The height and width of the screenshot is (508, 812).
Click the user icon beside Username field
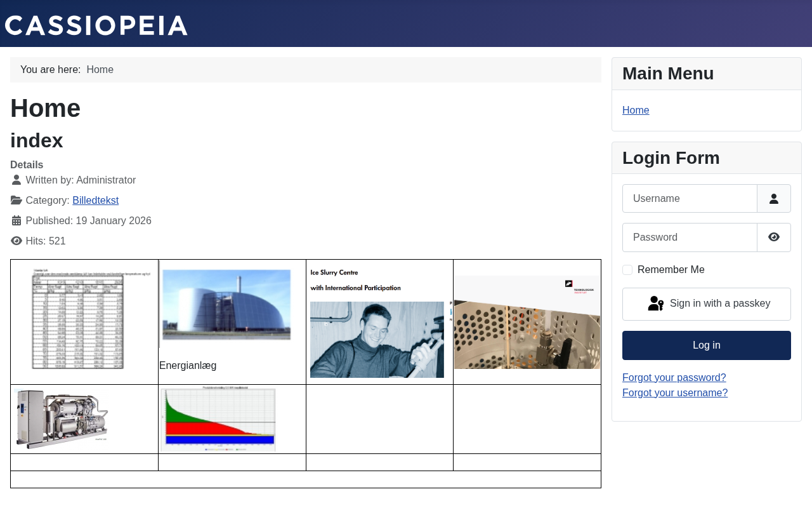[774, 199]
